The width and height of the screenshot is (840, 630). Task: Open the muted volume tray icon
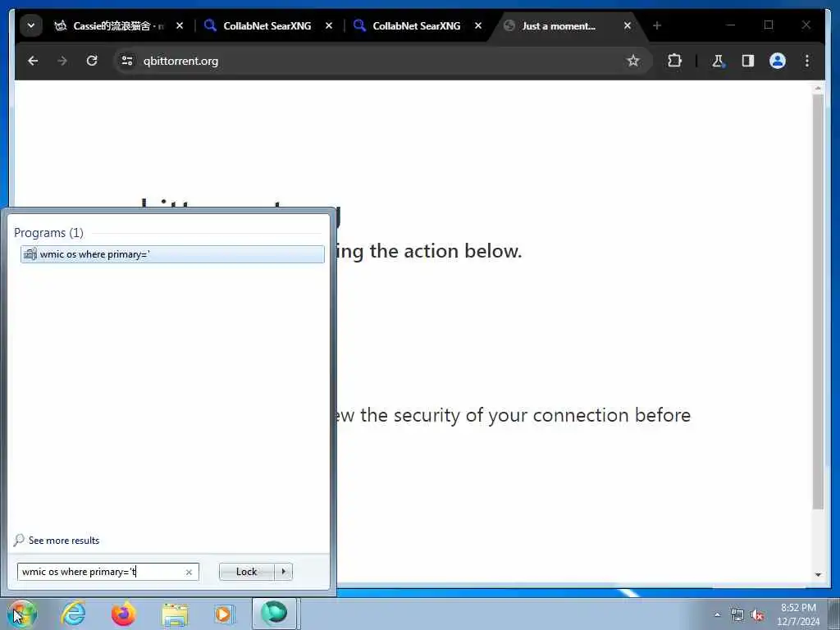757,615
